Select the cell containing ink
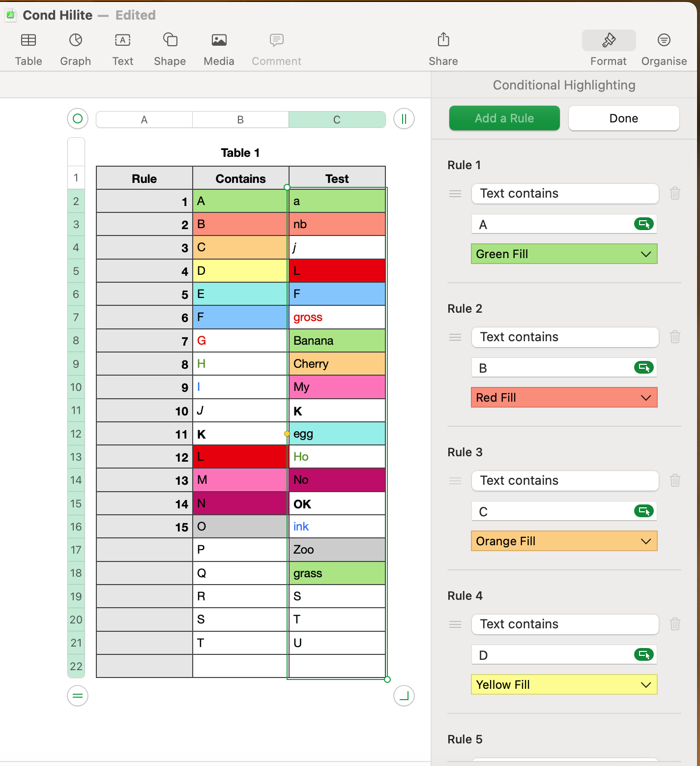The image size is (700, 766). pos(337,527)
